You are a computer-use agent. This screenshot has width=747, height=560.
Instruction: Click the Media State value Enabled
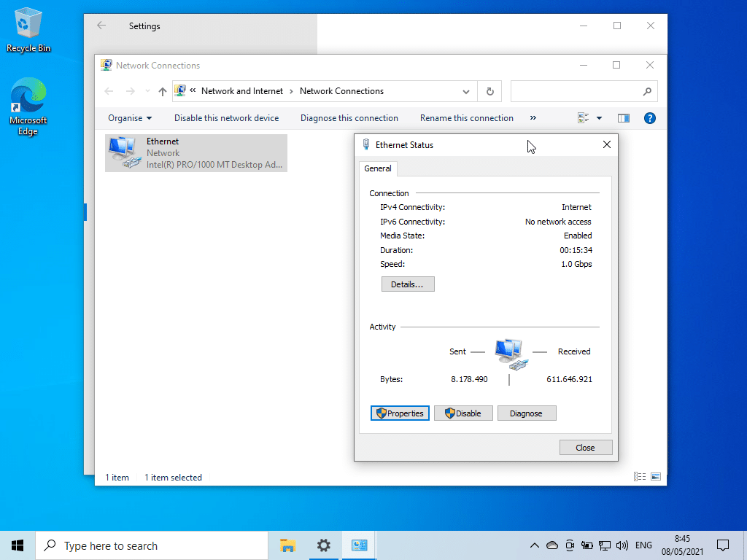pos(578,236)
